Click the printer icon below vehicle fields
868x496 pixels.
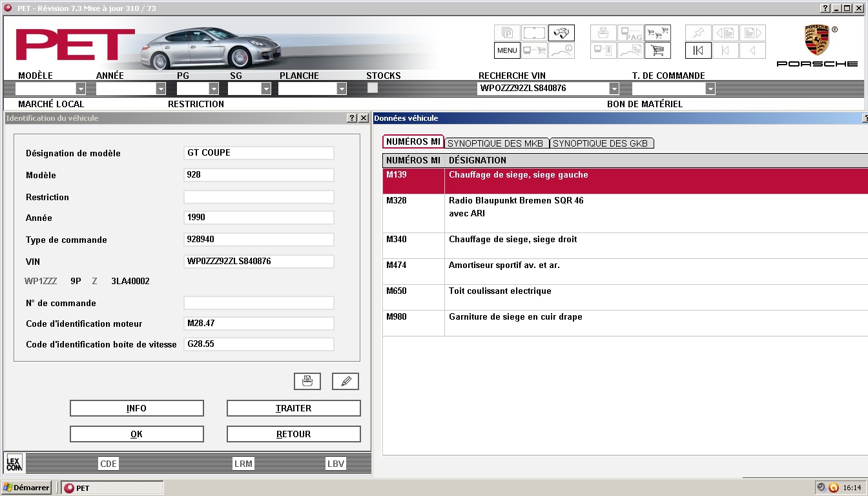pos(307,381)
